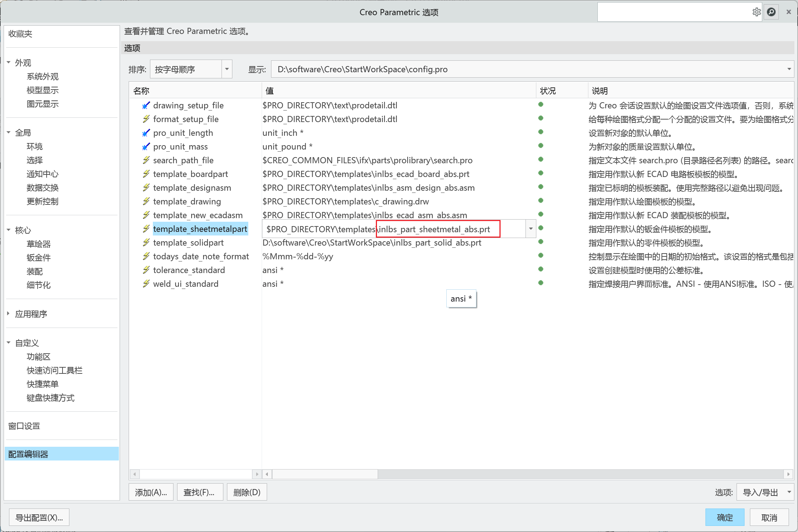Click the value column horizontal scrollbar thumb
Screen dimensions: 798x532
pyautogui.click(x=325, y=473)
